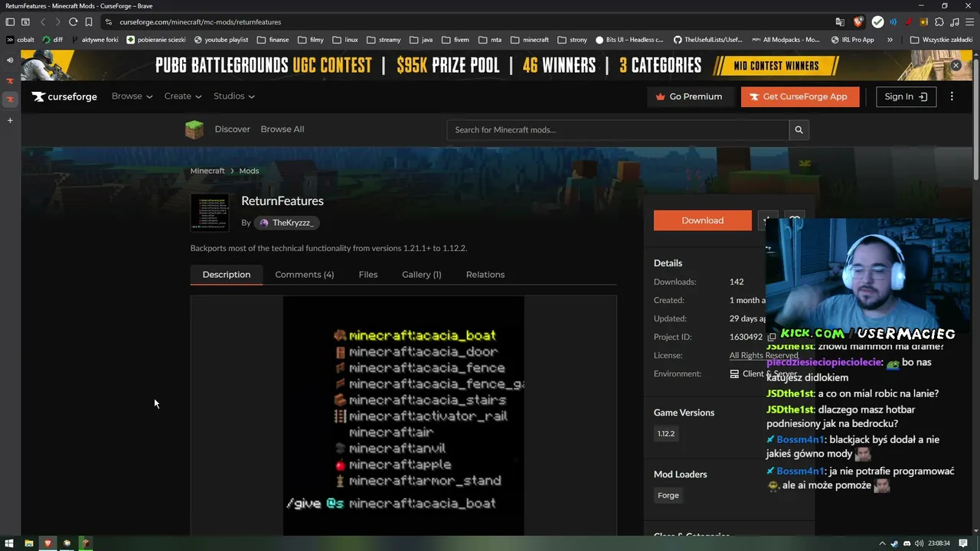Open the GitHub TheUsefulLists bookmark
The width and height of the screenshot is (980, 551).
tap(708, 40)
